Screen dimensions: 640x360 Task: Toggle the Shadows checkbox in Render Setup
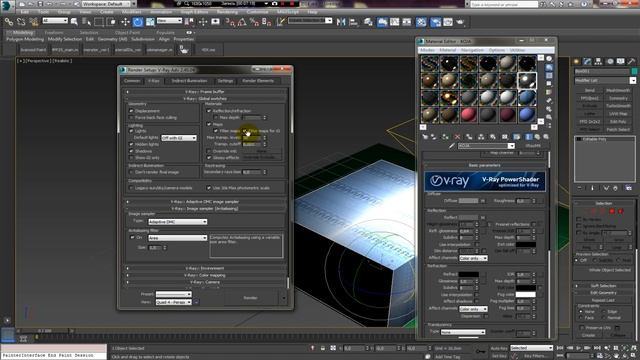(x=131, y=151)
